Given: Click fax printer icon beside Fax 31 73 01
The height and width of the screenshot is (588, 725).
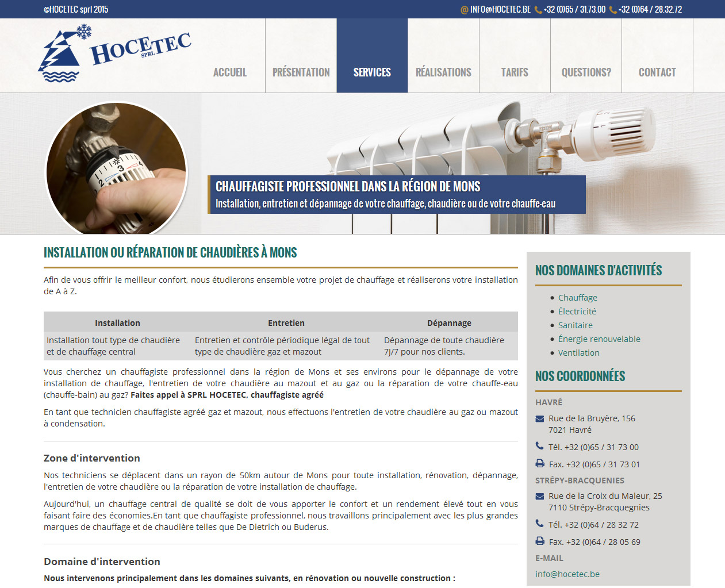Looking at the screenshot, I should click(540, 463).
